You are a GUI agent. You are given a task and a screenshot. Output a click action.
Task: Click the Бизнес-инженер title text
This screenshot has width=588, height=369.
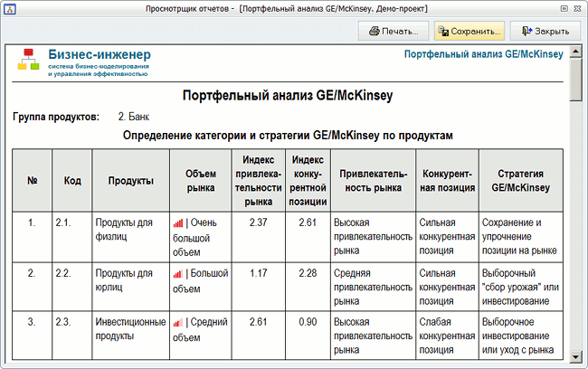click(100, 54)
